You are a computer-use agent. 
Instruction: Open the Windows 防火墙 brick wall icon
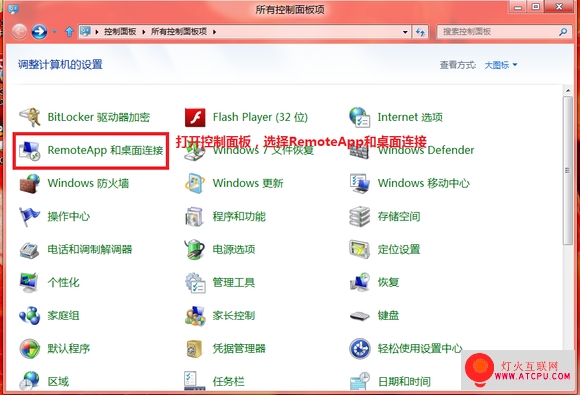[30, 183]
